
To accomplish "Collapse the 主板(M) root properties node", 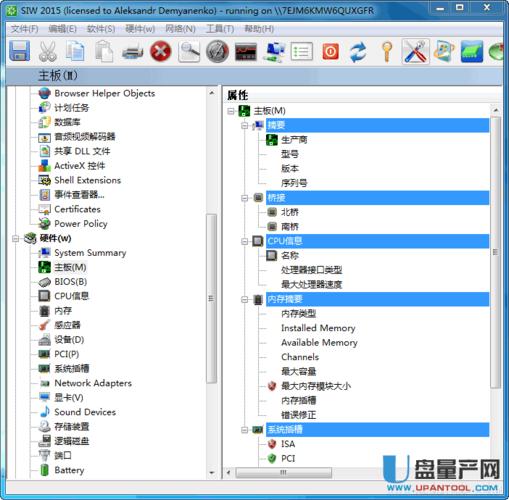I will click(x=231, y=111).
